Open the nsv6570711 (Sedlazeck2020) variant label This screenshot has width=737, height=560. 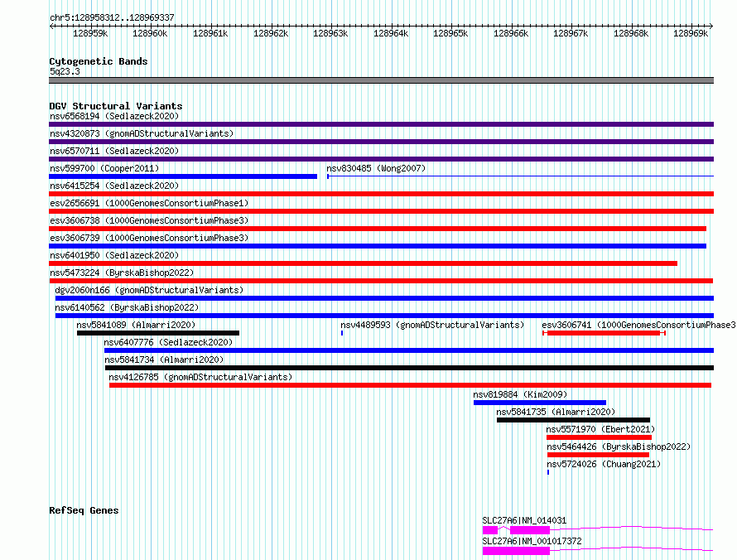114,151
